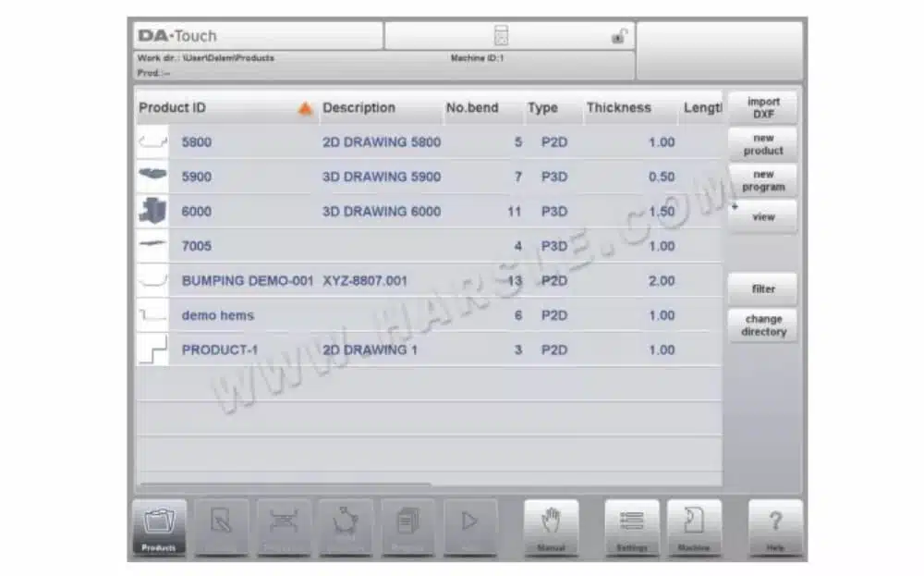Click the orange sort arrow on Product ID
The width and height of the screenshot is (924, 576).
(x=305, y=108)
